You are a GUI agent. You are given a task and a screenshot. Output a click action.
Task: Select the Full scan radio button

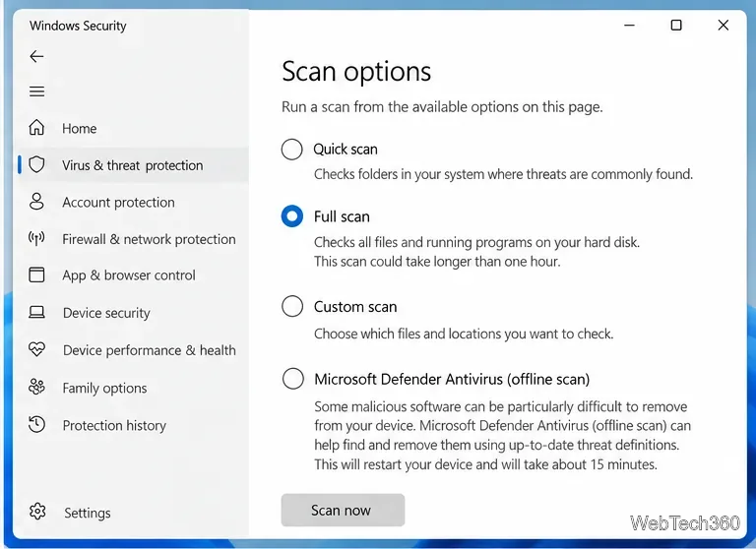[292, 215]
